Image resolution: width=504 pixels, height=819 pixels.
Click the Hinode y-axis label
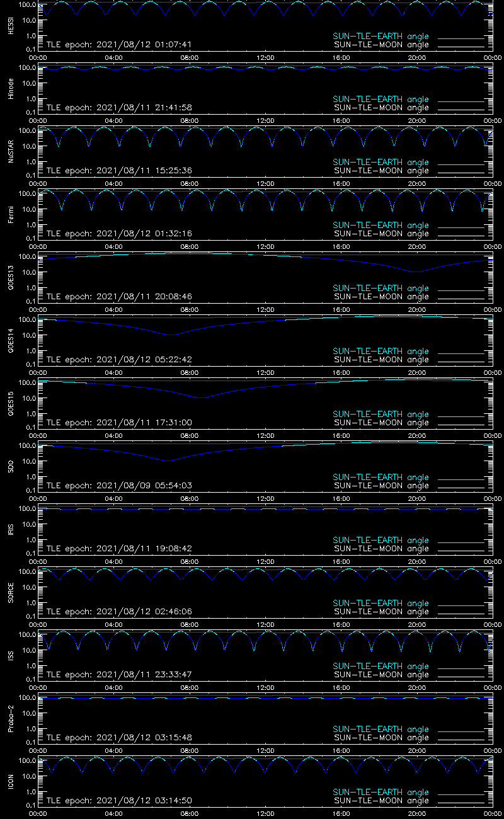(x=11, y=89)
